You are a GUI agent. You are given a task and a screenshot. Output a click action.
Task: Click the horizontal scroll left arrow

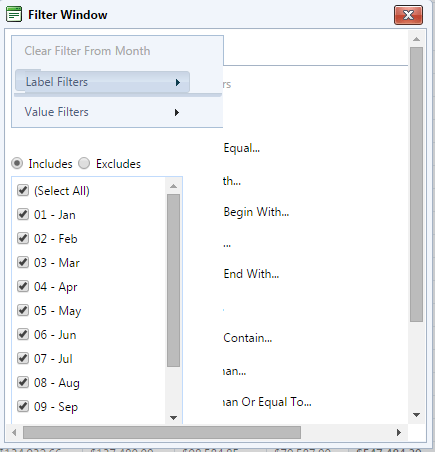click(x=14, y=433)
